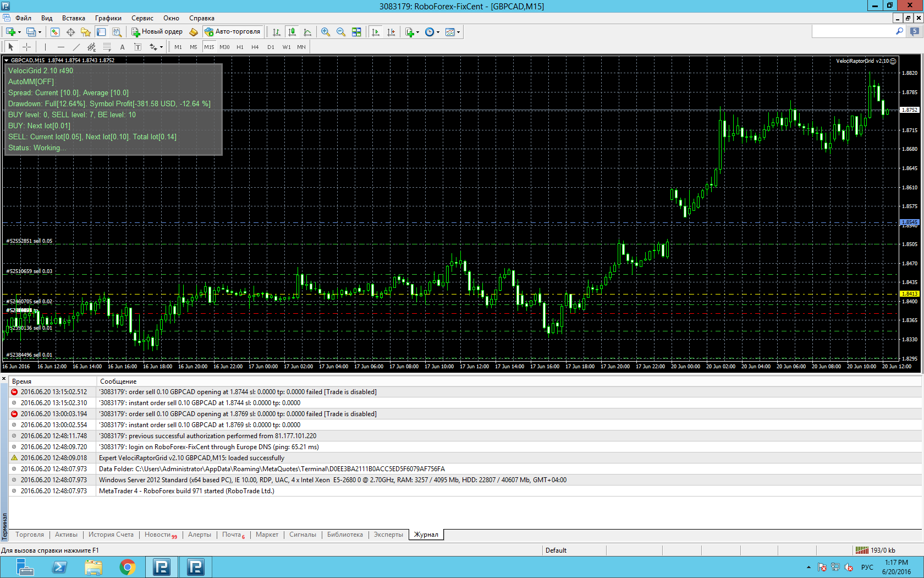Switch to the candlestick chart icon
Viewport: 924px width, 578px height.
(292, 32)
